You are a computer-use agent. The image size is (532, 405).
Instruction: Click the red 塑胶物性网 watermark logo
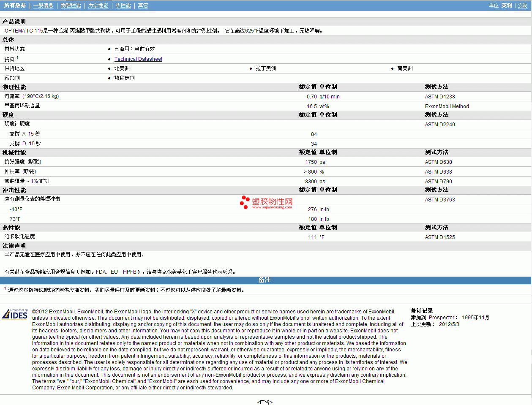[x=267, y=202]
